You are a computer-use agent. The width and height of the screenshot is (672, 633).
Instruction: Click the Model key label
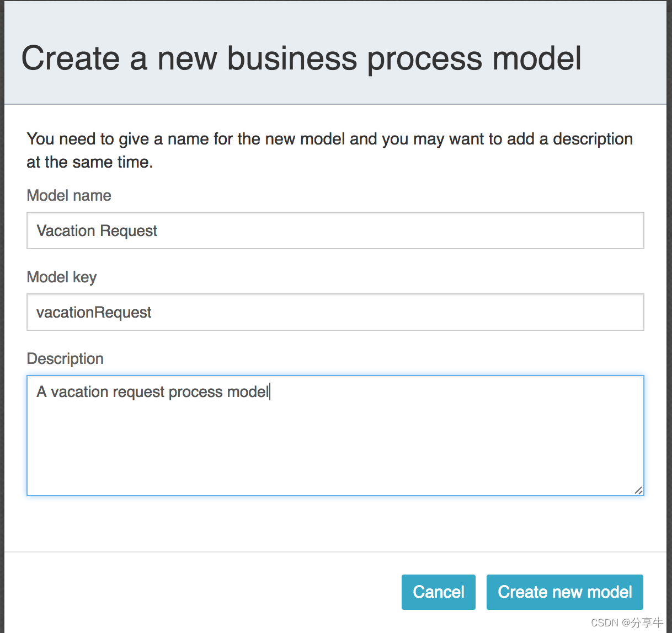61,277
